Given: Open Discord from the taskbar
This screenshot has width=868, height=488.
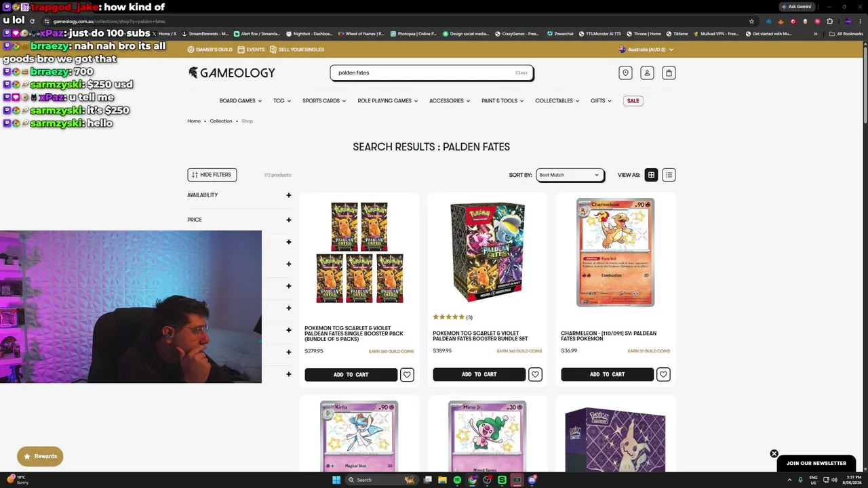Looking at the screenshot, I should pos(532,480).
